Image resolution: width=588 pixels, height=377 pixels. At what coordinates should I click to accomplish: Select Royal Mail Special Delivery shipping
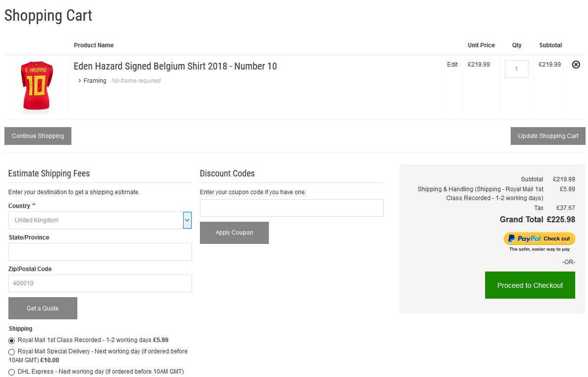(12, 352)
